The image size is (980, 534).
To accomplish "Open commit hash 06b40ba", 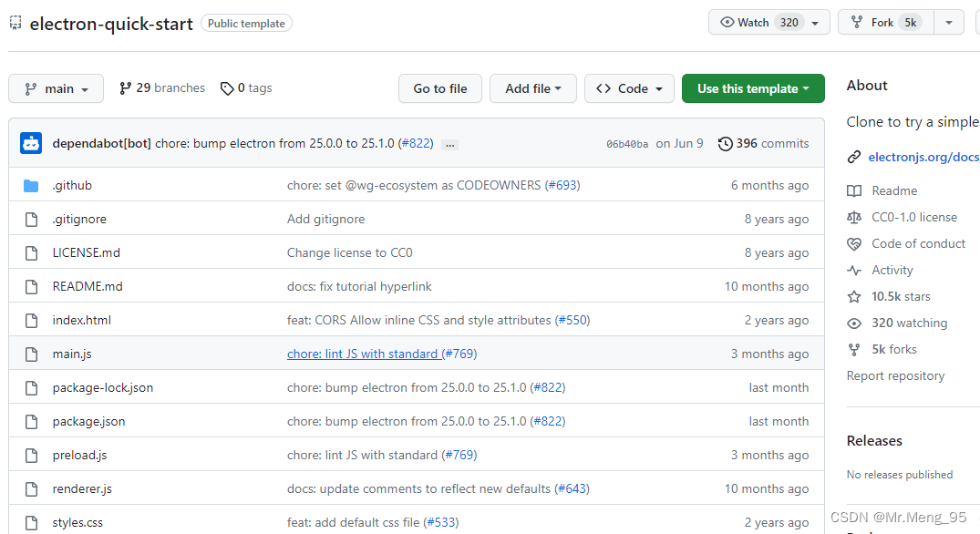I will coord(627,144).
